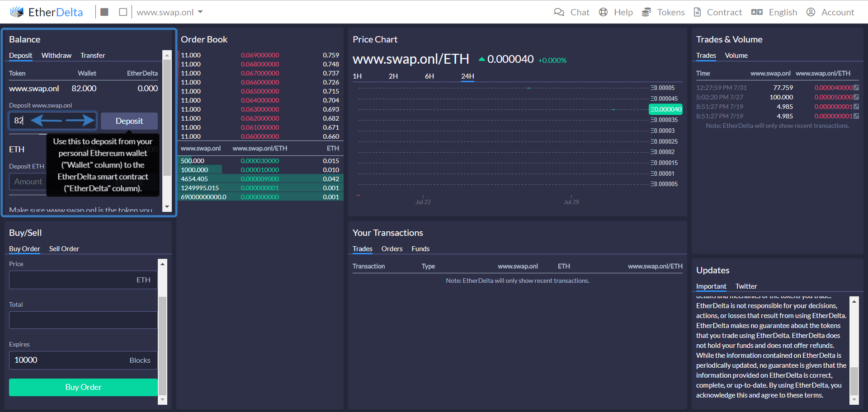Screen dimensions: 868x412
Task: Select sell order priced 0.069000000
Action: [x=260, y=55]
